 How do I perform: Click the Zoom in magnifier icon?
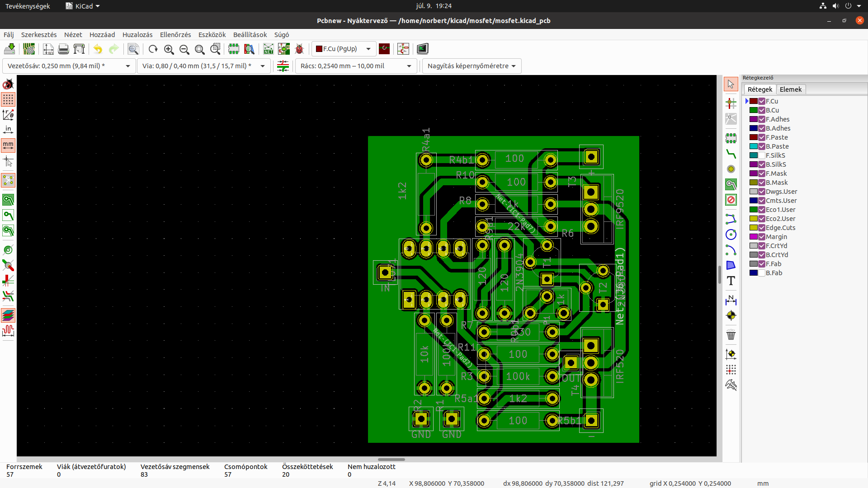[x=169, y=49]
